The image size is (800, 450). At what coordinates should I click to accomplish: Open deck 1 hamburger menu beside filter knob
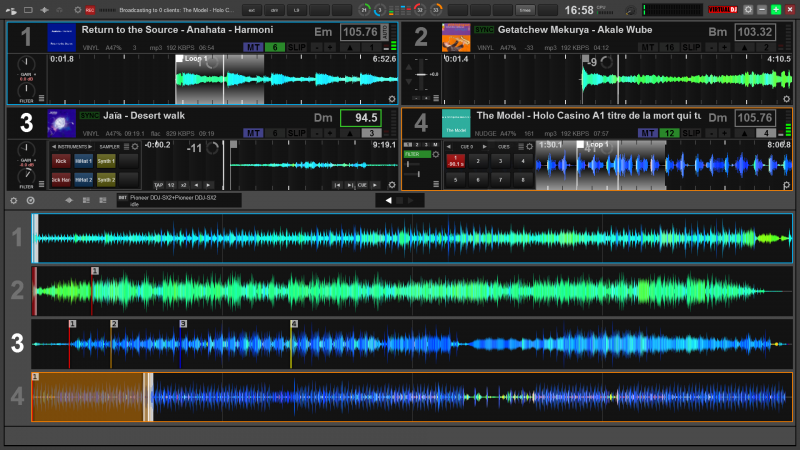coord(41,98)
